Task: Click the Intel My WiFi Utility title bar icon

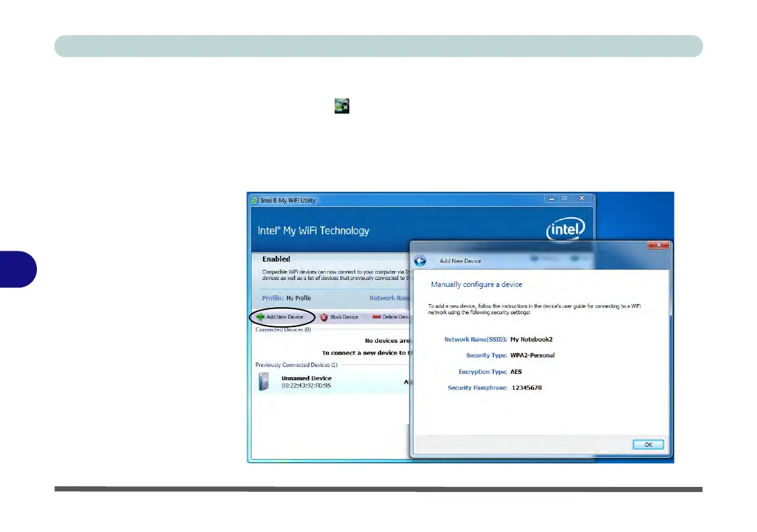Action: [x=255, y=201]
